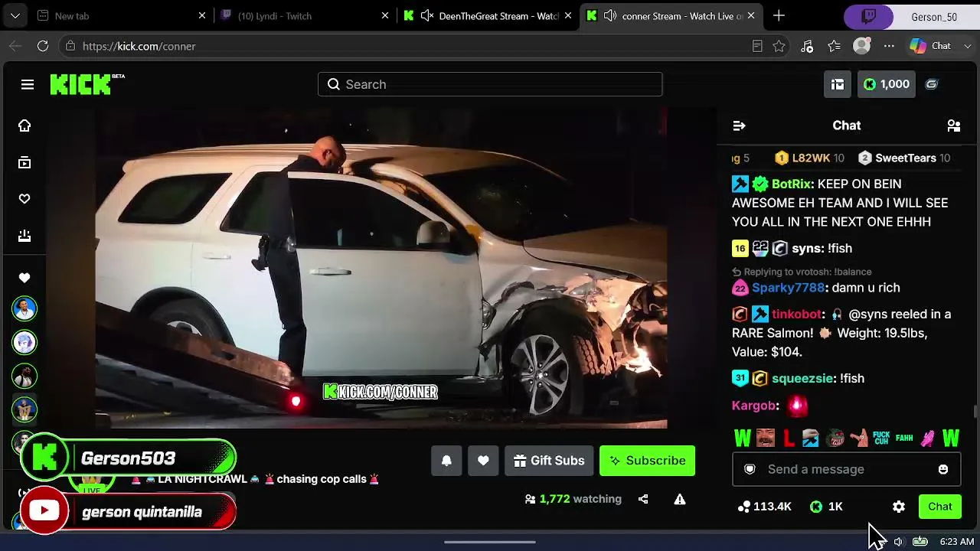Click the BotRix username in chat
This screenshot has width=980, height=551.
[791, 184]
